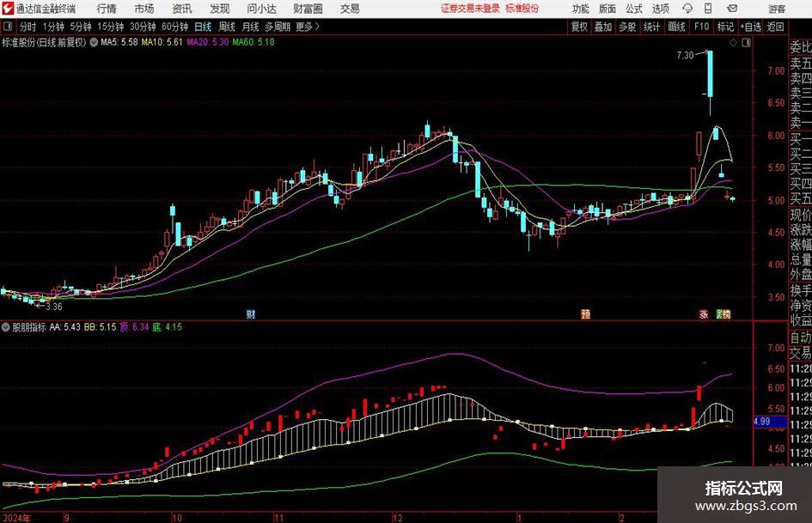Click the 画线 drawing toolbar button
This screenshot has height=523, width=812.
click(x=676, y=27)
